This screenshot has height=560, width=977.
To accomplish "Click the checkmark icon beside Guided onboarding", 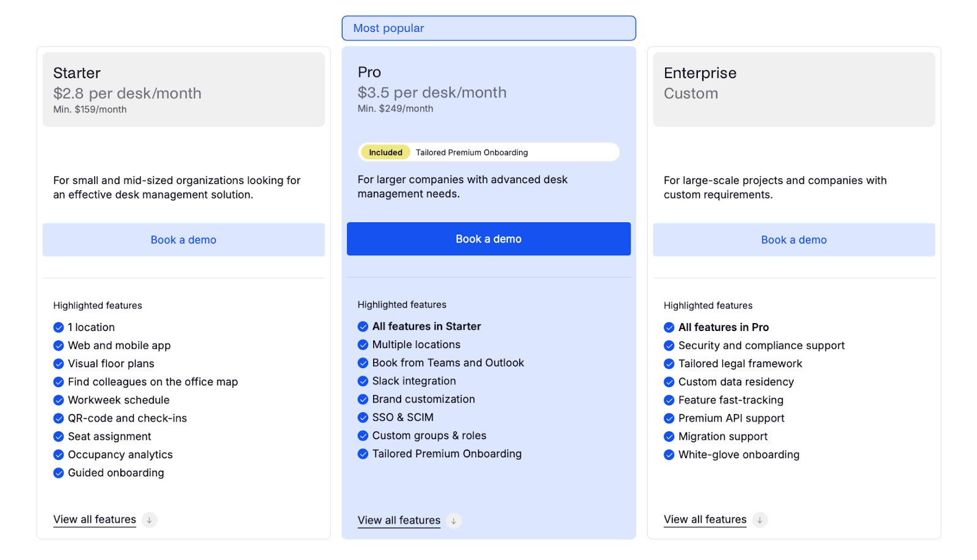I will [x=59, y=473].
